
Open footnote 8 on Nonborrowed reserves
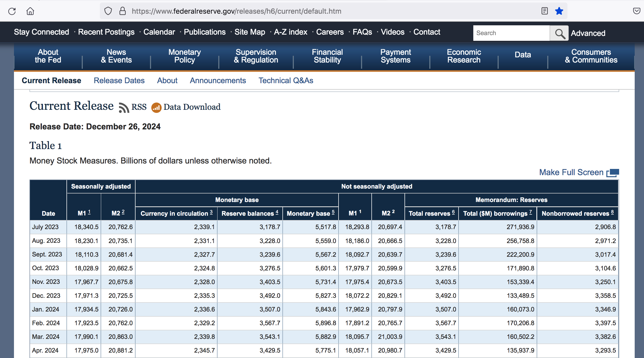coord(612,212)
